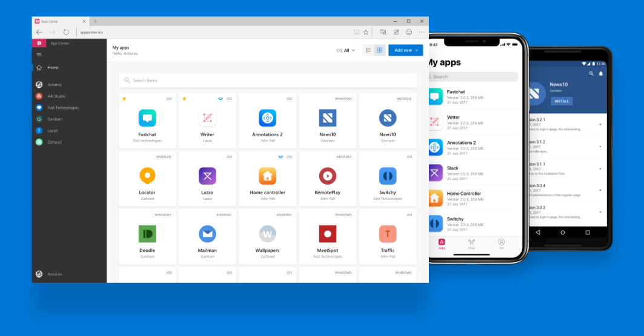Tap the notification bell on Android phone

coord(601,73)
